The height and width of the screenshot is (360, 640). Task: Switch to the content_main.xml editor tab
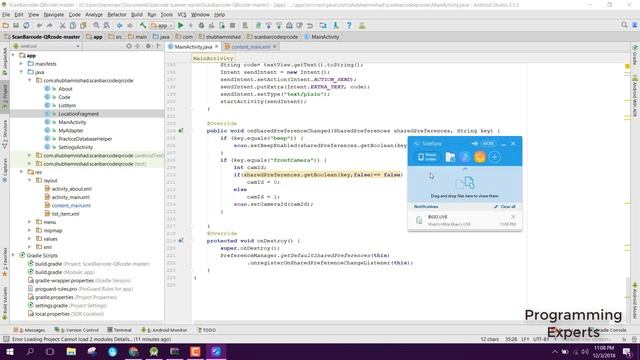pyautogui.click(x=251, y=47)
